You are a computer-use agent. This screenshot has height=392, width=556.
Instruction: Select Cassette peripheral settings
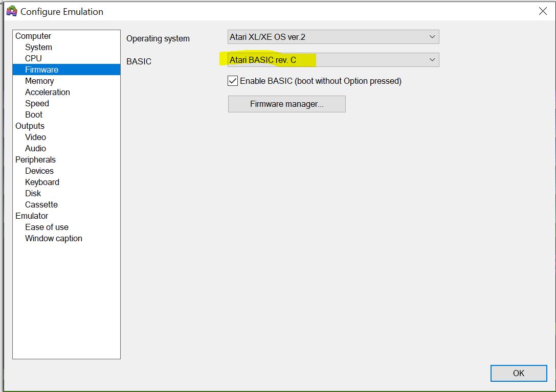coord(41,204)
